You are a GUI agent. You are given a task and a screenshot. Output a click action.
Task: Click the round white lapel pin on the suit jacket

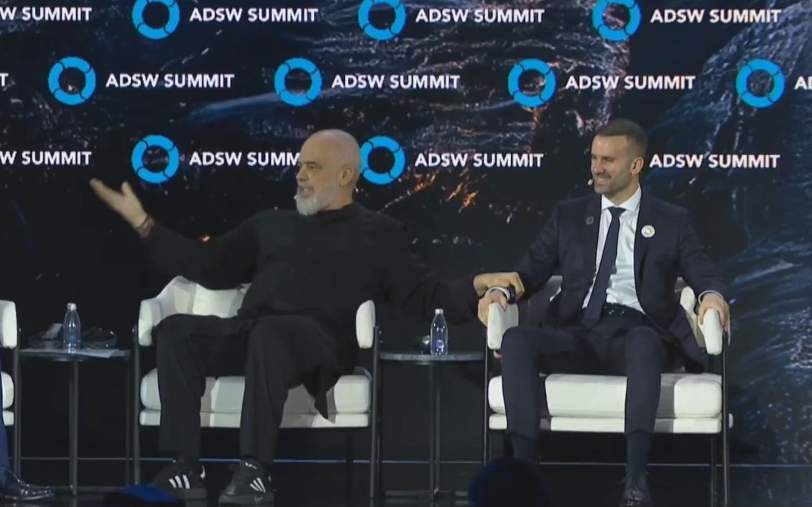pyautogui.click(x=648, y=232)
